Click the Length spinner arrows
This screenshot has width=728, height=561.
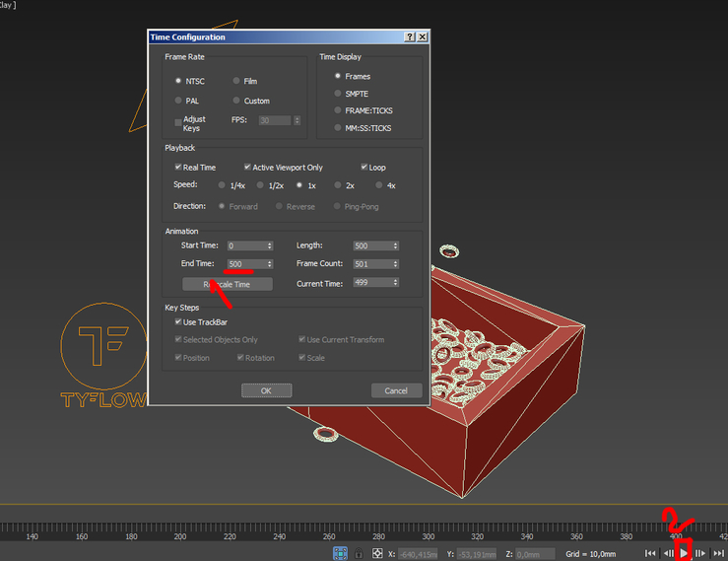coord(396,245)
